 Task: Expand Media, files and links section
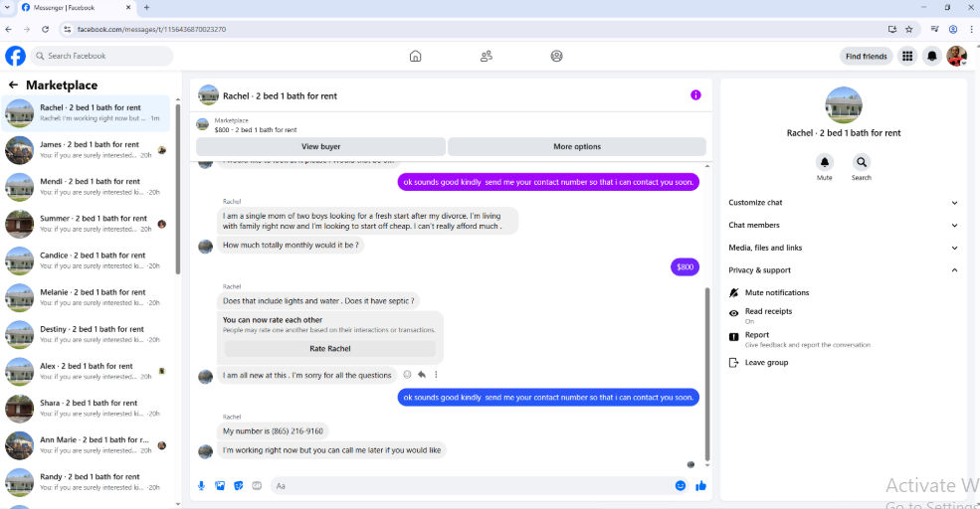pyautogui.click(x=844, y=248)
